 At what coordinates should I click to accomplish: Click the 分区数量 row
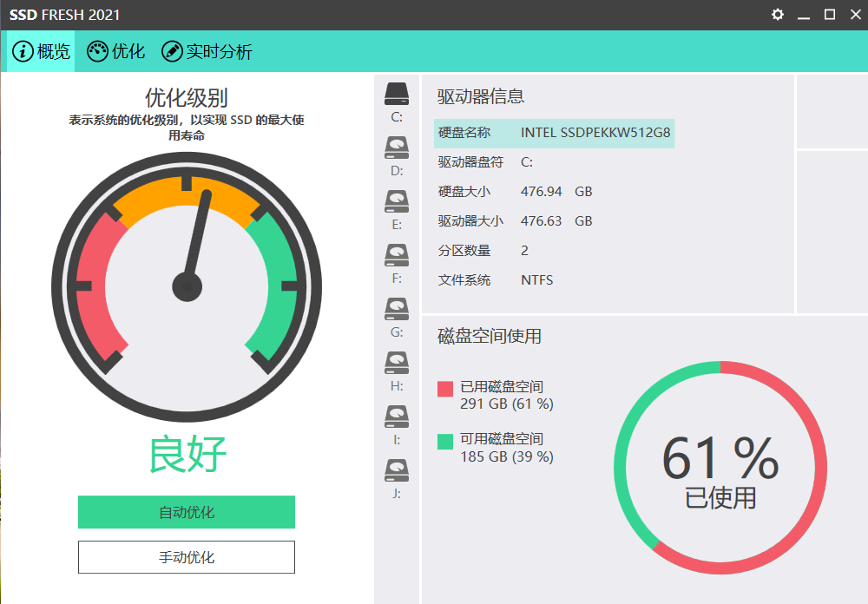(x=483, y=251)
